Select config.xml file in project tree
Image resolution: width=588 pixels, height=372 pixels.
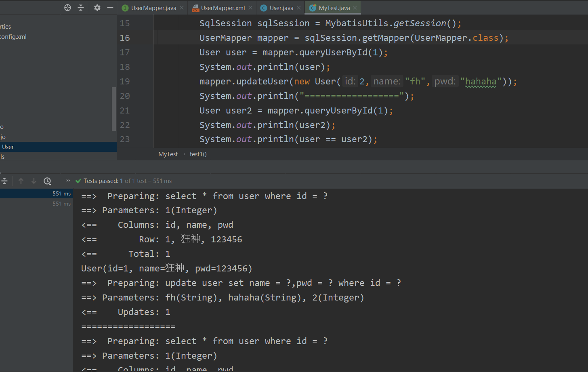click(x=13, y=37)
